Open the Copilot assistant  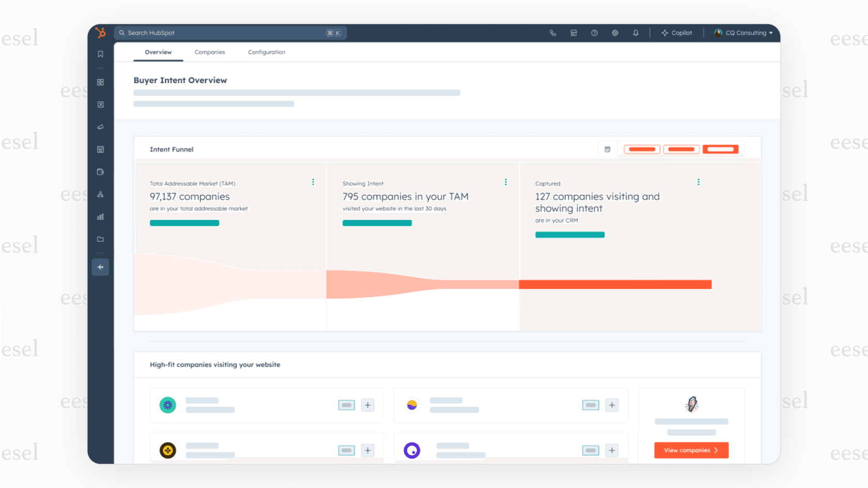tap(677, 33)
